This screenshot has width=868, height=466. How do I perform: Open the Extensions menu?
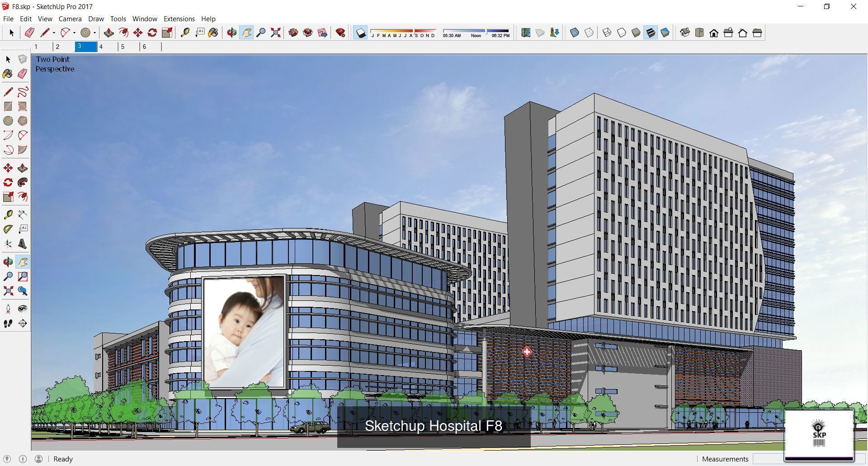tap(179, 19)
